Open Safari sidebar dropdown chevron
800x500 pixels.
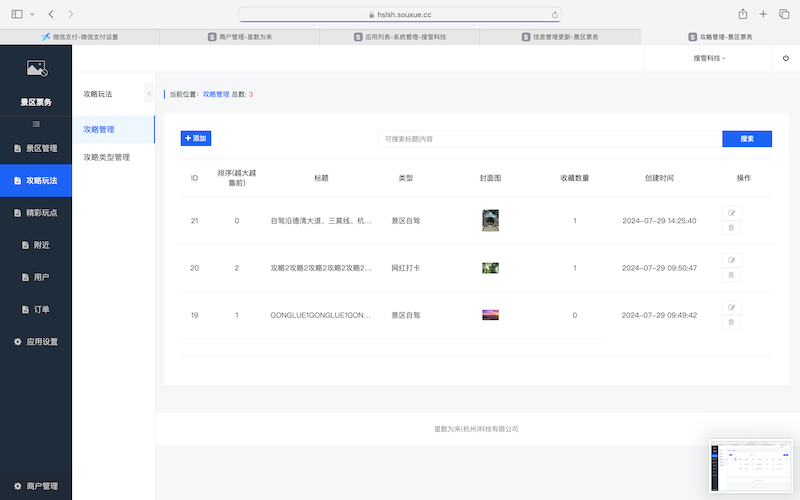(x=32, y=15)
